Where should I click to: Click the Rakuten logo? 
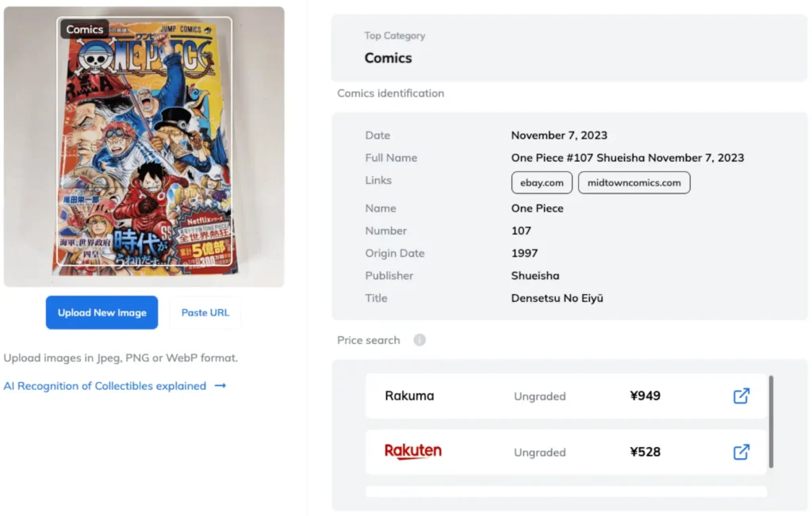412,451
